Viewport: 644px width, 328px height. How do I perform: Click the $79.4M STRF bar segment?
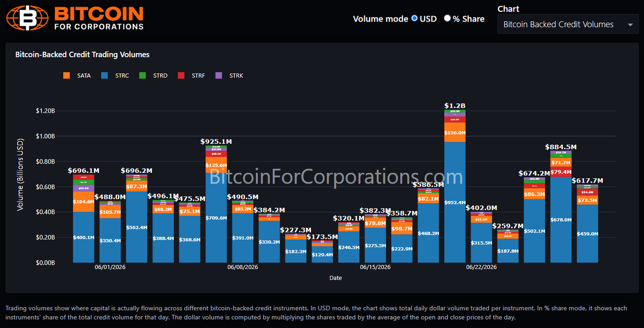pyautogui.click(x=561, y=172)
